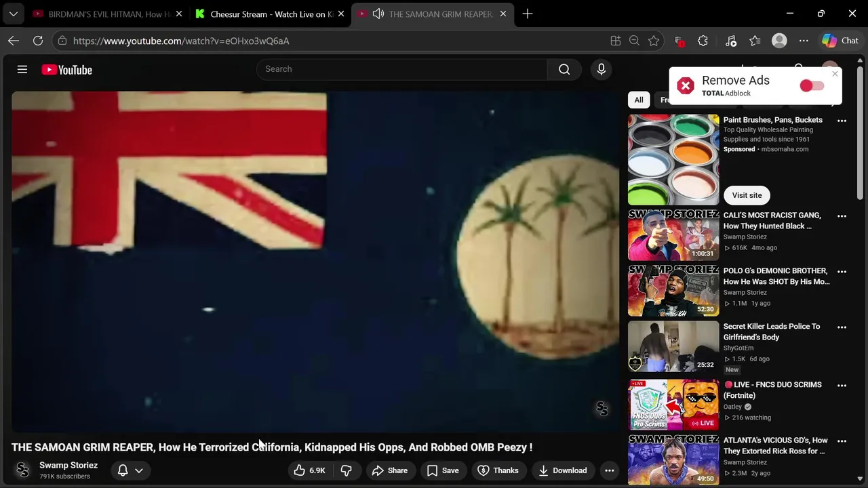868x488 pixels.
Task: Open CALI'S MOST RACIST GANG thumbnail
Action: pyautogui.click(x=673, y=235)
